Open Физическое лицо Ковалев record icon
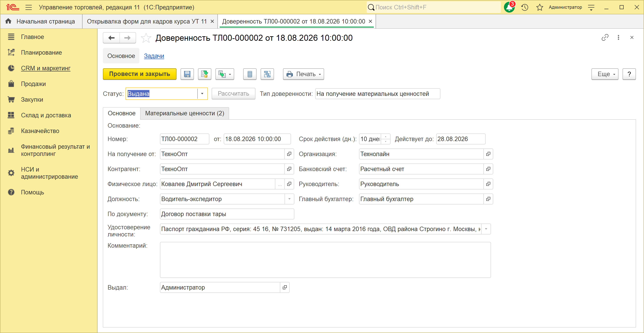Viewport: 644px width, 333px height. tap(289, 184)
